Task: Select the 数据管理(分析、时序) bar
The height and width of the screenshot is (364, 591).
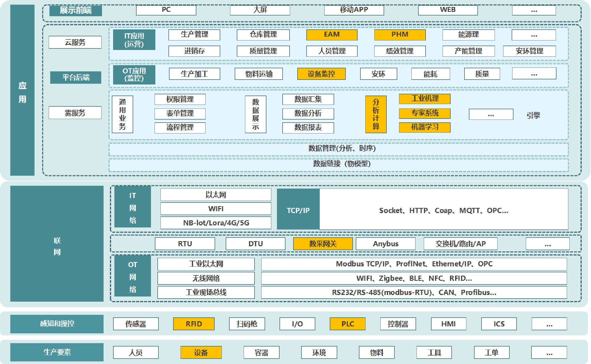Action: coord(339,149)
